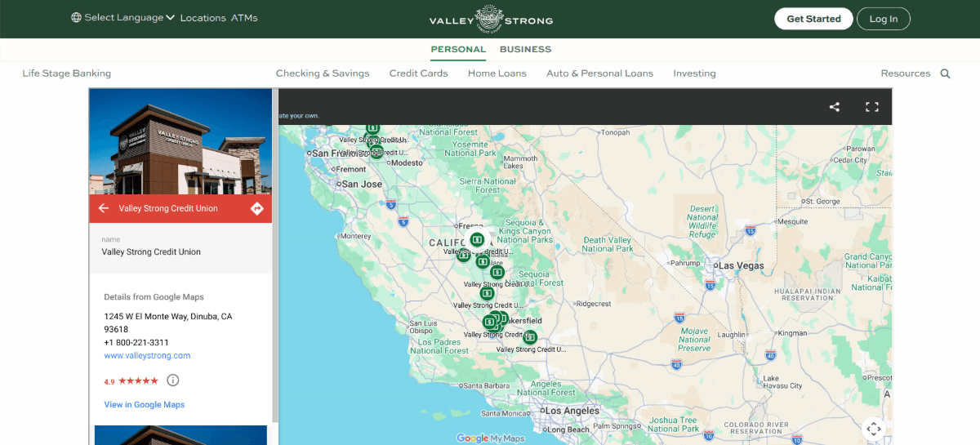Switch to the Personal tab
The width and height of the screenshot is (980, 445).
click(458, 49)
